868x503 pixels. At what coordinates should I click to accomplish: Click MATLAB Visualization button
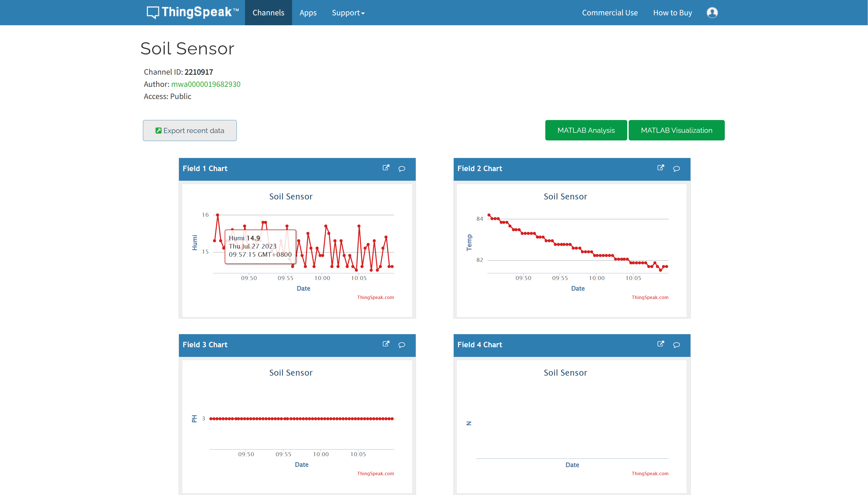(x=677, y=130)
